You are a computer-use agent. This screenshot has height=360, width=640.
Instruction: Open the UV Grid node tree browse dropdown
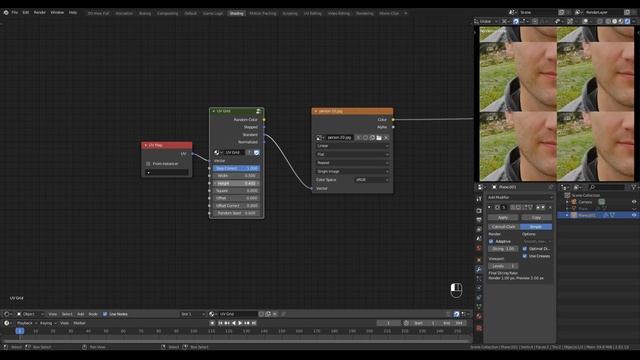tap(217, 152)
